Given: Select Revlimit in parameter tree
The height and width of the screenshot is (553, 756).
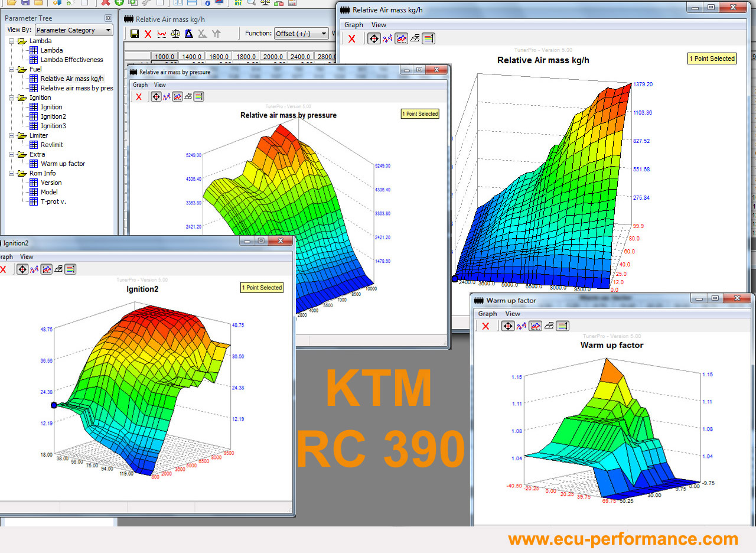Looking at the screenshot, I should [51, 145].
